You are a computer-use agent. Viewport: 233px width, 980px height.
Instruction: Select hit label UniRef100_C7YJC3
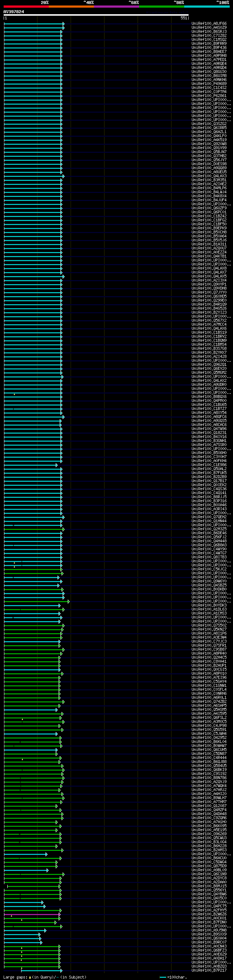click(209, 642)
